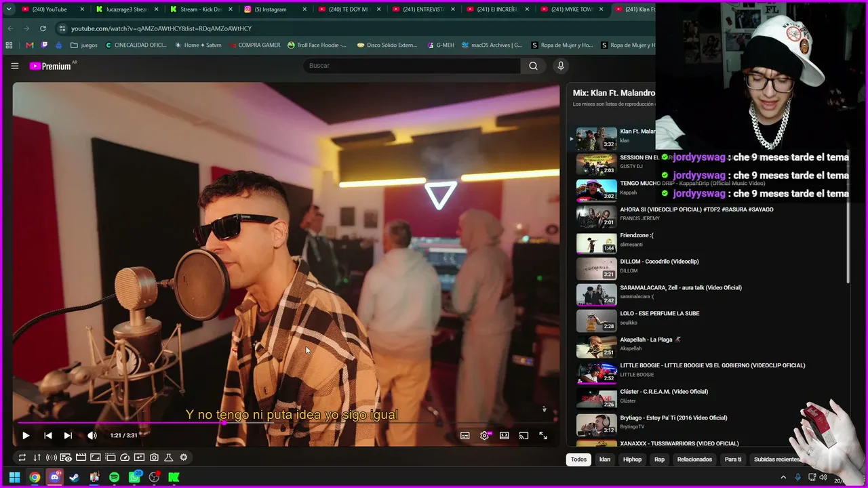Filter the mix by the klan chip
Screen dimensions: 868x488
(605, 460)
